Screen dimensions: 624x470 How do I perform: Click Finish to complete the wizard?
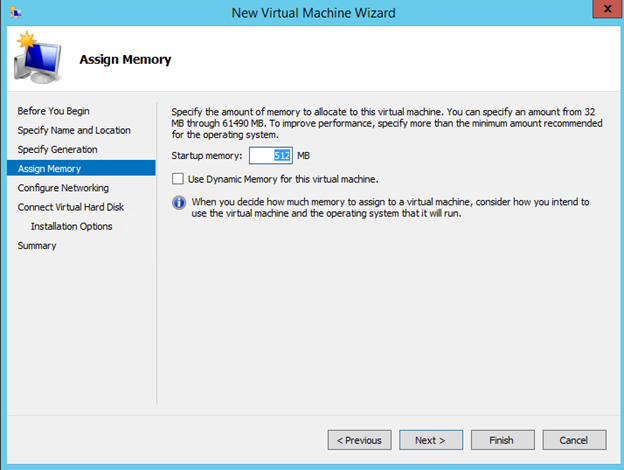click(x=501, y=440)
